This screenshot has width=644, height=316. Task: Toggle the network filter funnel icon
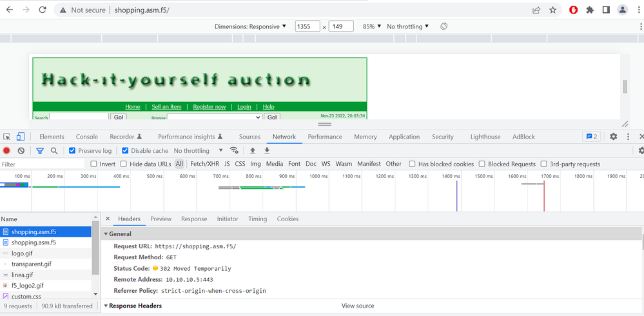40,151
